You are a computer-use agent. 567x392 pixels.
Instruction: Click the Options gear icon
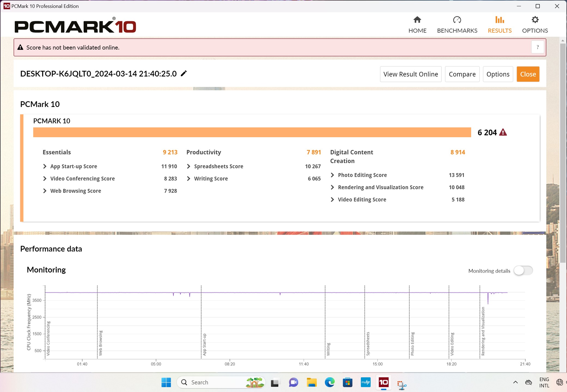pyautogui.click(x=535, y=20)
